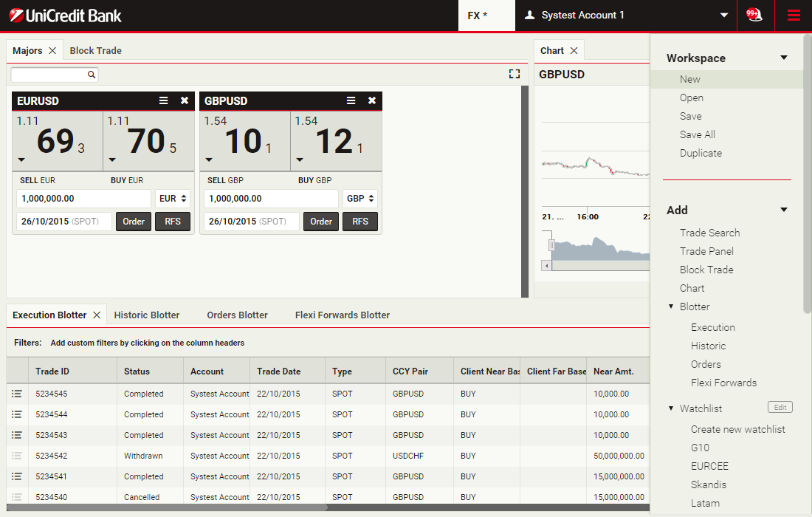Click the GBPUSD amount input field

(x=270, y=199)
